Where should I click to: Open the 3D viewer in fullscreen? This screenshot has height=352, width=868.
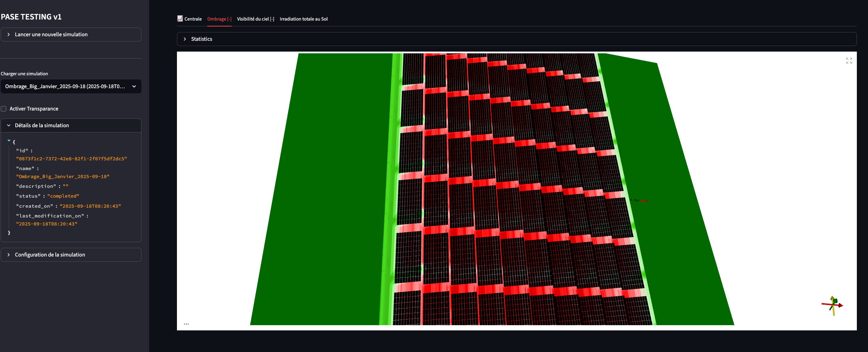849,61
